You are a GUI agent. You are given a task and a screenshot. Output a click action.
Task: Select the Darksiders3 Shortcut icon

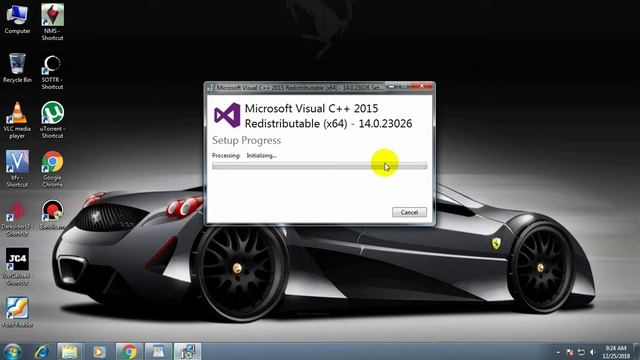pos(17,218)
